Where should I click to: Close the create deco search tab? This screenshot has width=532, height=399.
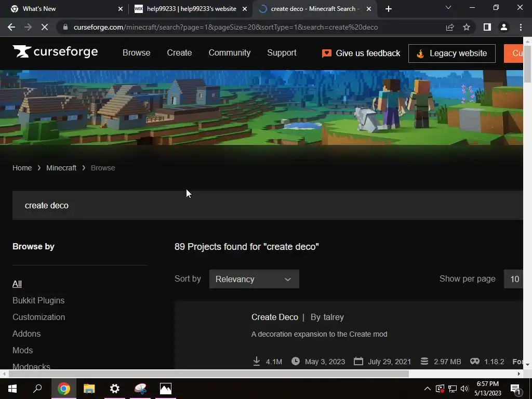[x=369, y=9]
